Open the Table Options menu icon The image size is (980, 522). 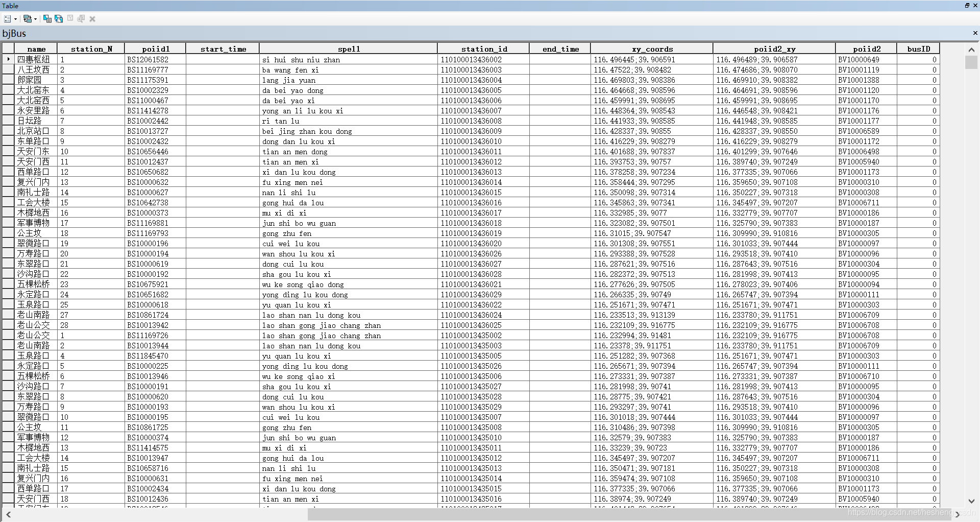[8, 19]
